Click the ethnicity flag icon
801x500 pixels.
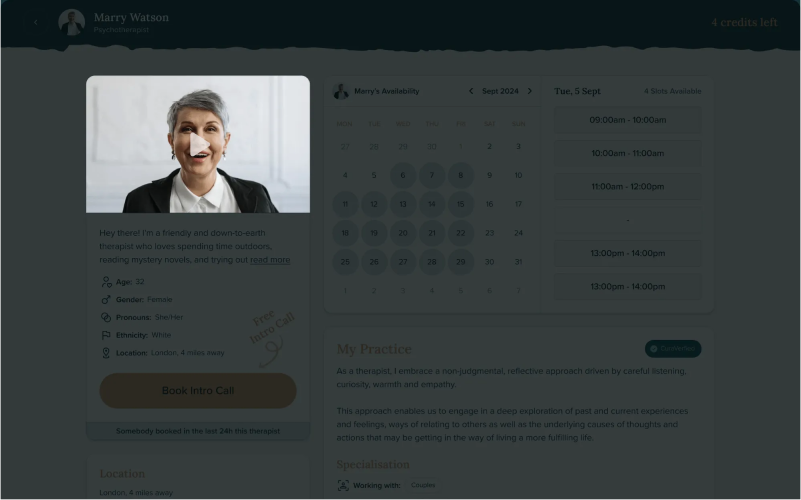106,335
